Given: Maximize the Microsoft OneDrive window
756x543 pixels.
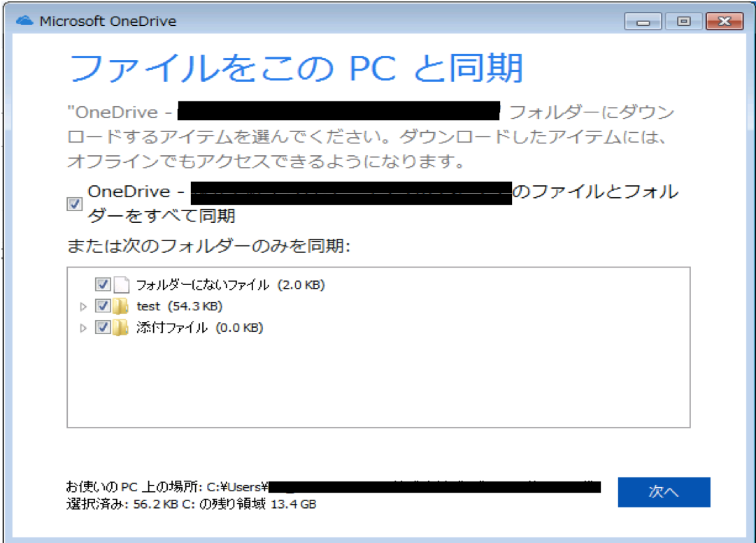Looking at the screenshot, I should 683,22.
